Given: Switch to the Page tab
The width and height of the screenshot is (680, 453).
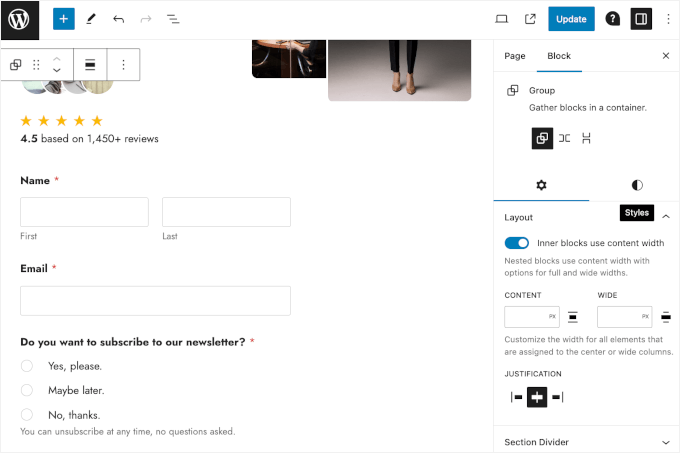Looking at the screenshot, I should click(515, 56).
